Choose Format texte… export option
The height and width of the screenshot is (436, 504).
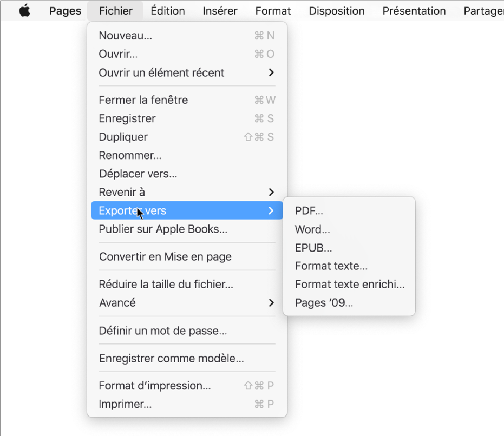349,266
